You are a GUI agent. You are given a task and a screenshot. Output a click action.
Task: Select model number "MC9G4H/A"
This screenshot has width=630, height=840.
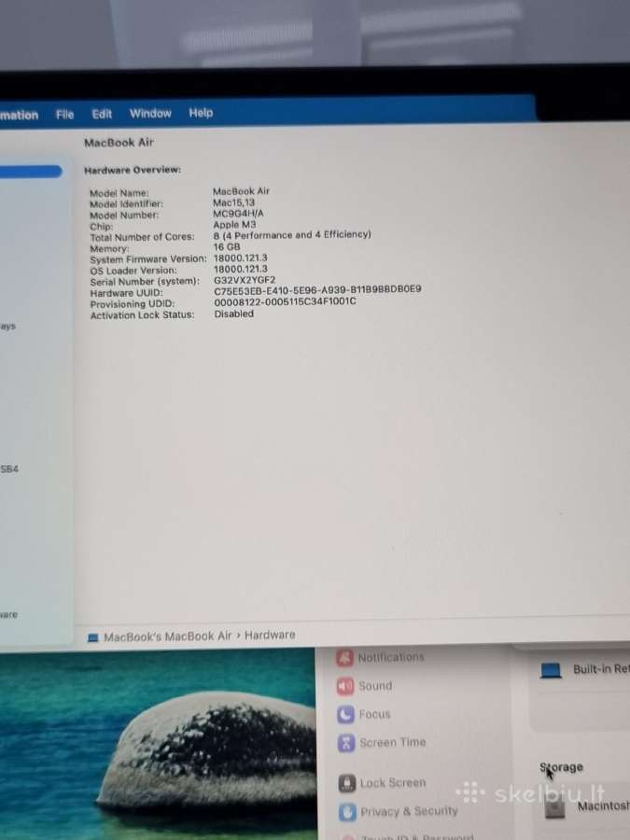[238, 213]
